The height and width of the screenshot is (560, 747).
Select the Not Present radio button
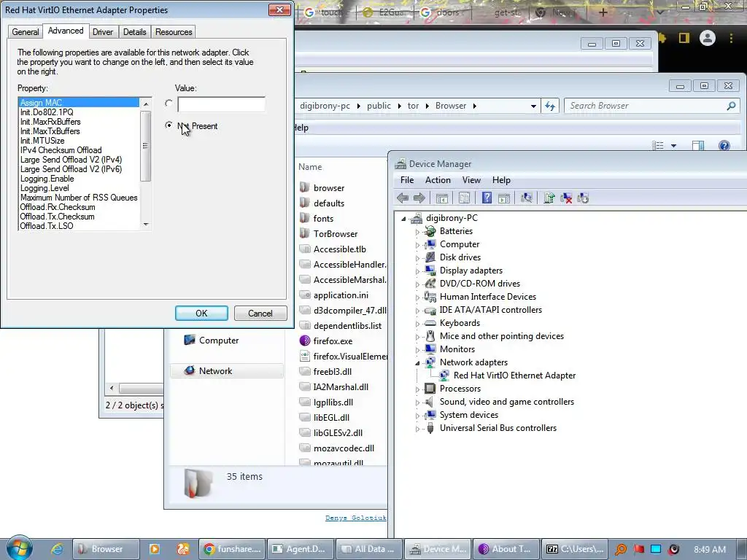[x=169, y=125]
